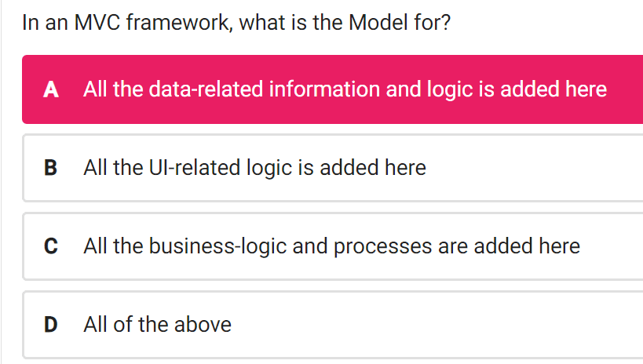Click the 'All the UI-related logic is added here' text

[x=254, y=168]
